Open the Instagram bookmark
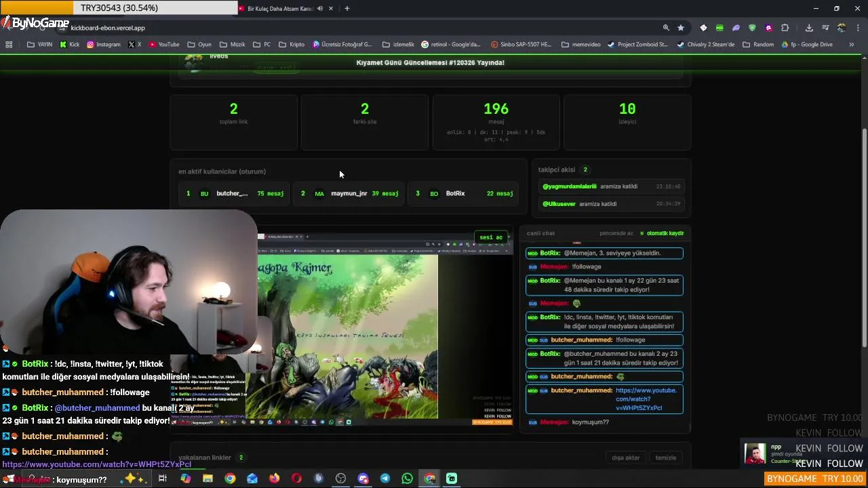Viewport: 868px width, 488px height. pos(103,45)
